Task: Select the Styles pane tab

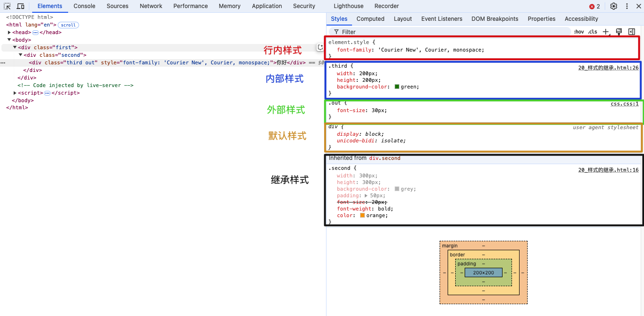Action: (x=339, y=19)
